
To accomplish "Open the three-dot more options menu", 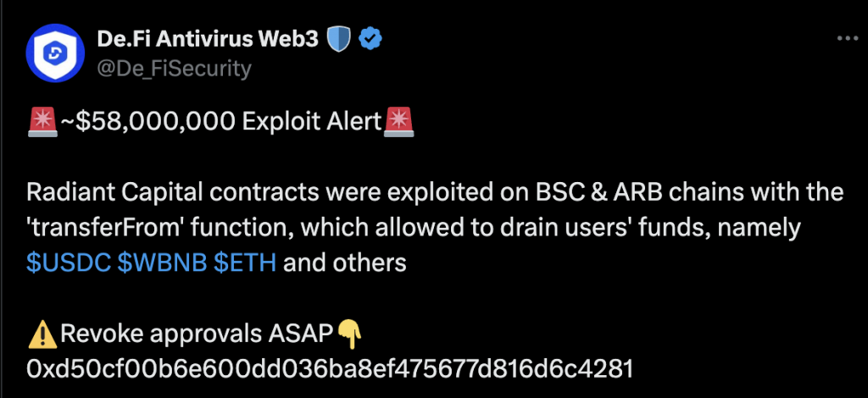I will click(847, 39).
